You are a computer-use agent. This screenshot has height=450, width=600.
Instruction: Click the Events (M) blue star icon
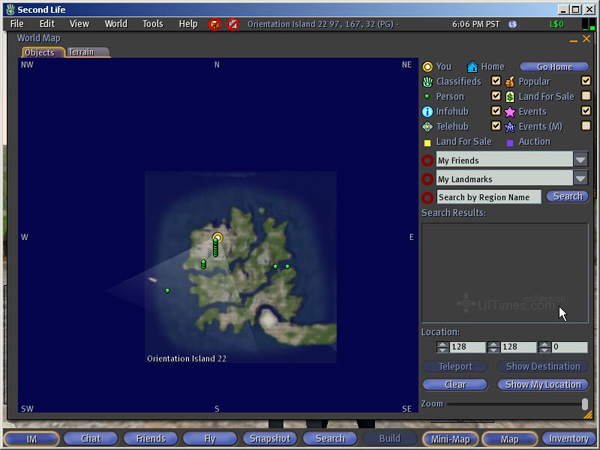point(510,127)
